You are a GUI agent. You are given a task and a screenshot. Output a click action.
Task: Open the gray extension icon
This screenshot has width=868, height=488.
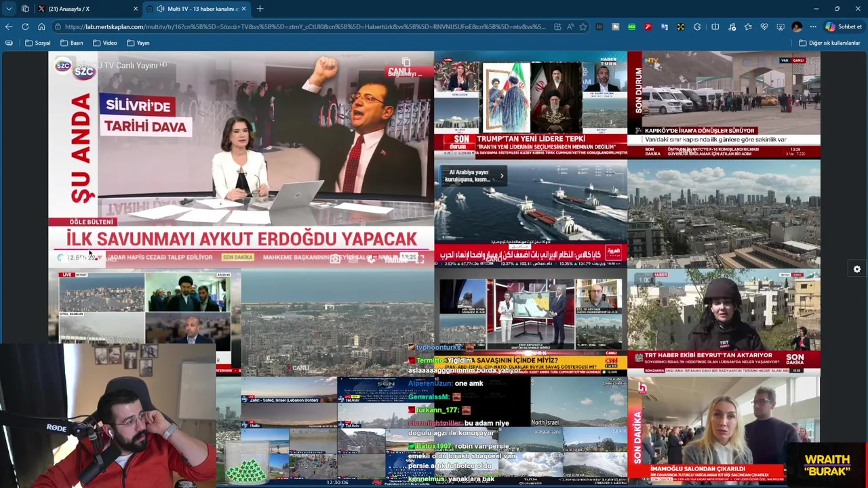click(x=616, y=26)
